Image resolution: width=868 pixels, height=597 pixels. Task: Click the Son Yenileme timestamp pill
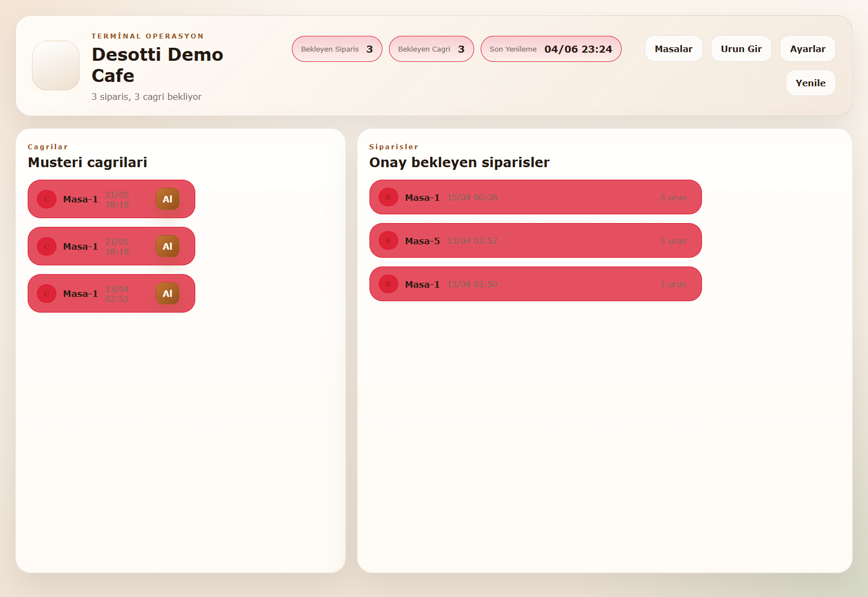coord(551,49)
